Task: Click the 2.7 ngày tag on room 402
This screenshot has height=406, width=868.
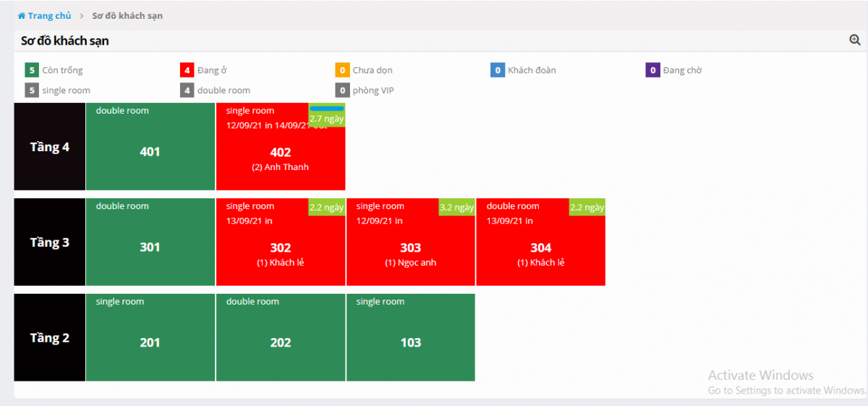Action: click(326, 117)
